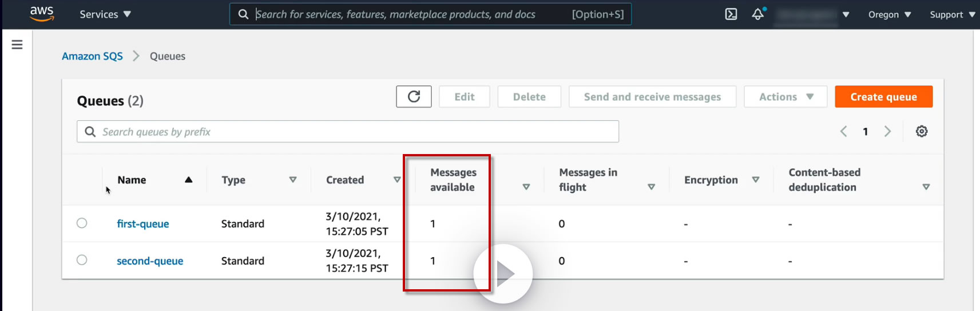This screenshot has width=980, height=311.
Task: Expand the Actions dropdown
Action: click(x=785, y=97)
